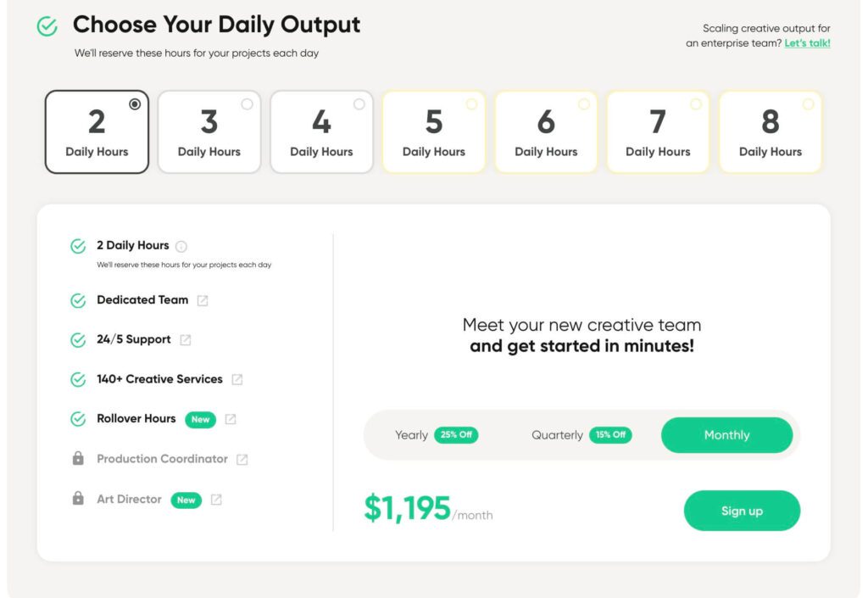
Task: Choose the 8 Daily Hours plan
Action: click(771, 132)
